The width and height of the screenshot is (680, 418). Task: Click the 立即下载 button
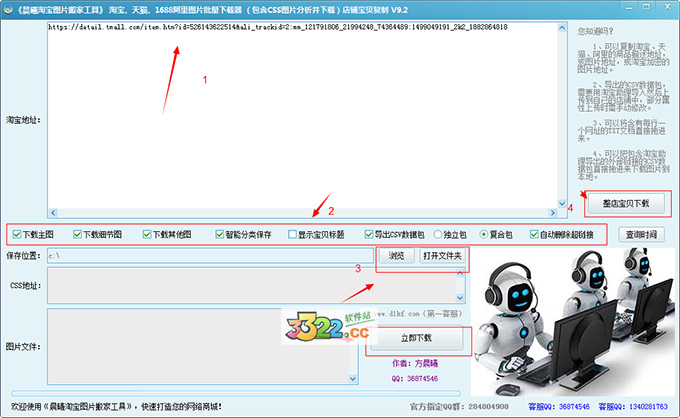416,338
